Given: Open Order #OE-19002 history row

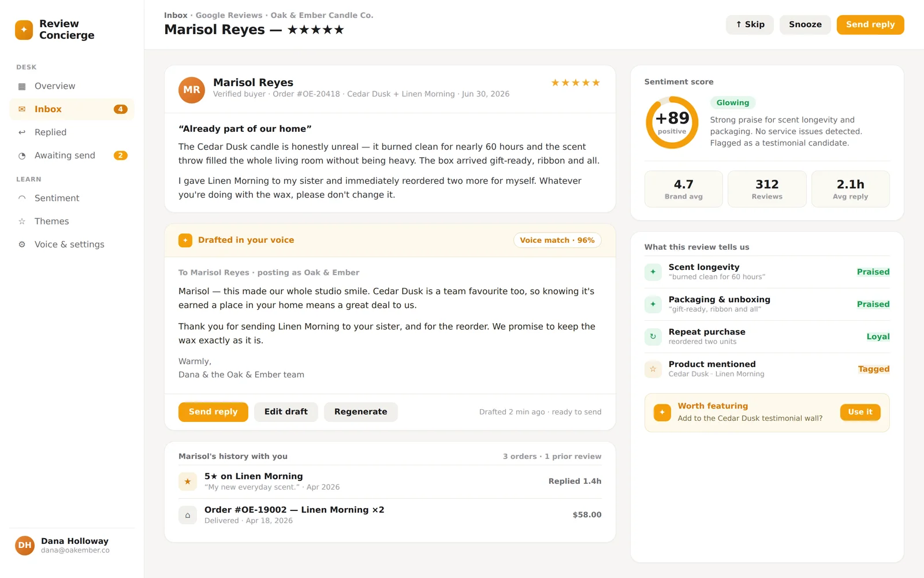Looking at the screenshot, I should coord(390,515).
